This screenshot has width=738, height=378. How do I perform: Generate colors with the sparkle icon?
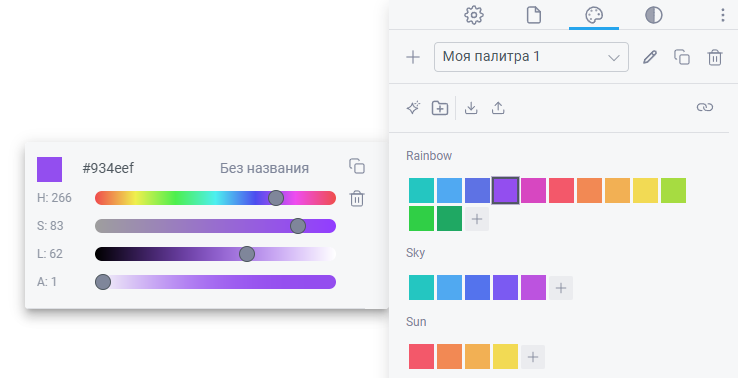413,108
